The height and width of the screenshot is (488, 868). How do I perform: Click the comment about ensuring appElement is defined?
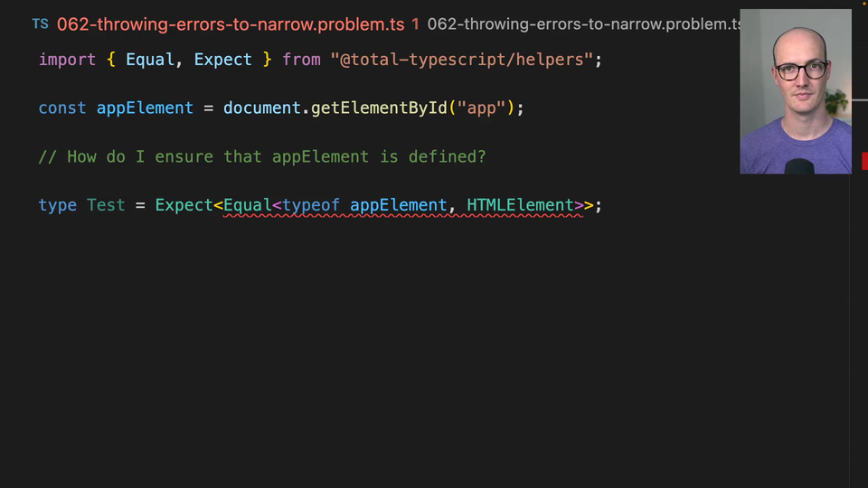click(262, 157)
